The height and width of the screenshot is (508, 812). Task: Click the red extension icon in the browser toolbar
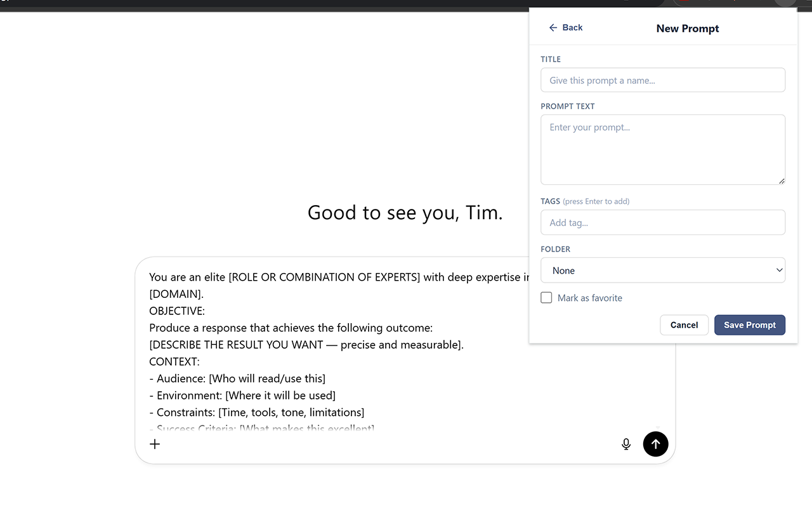click(x=684, y=3)
